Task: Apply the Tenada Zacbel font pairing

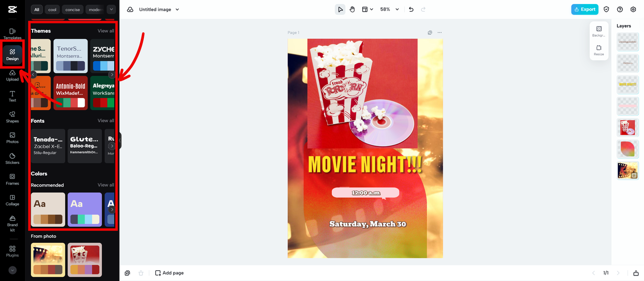Action: (x=48, y=146)
